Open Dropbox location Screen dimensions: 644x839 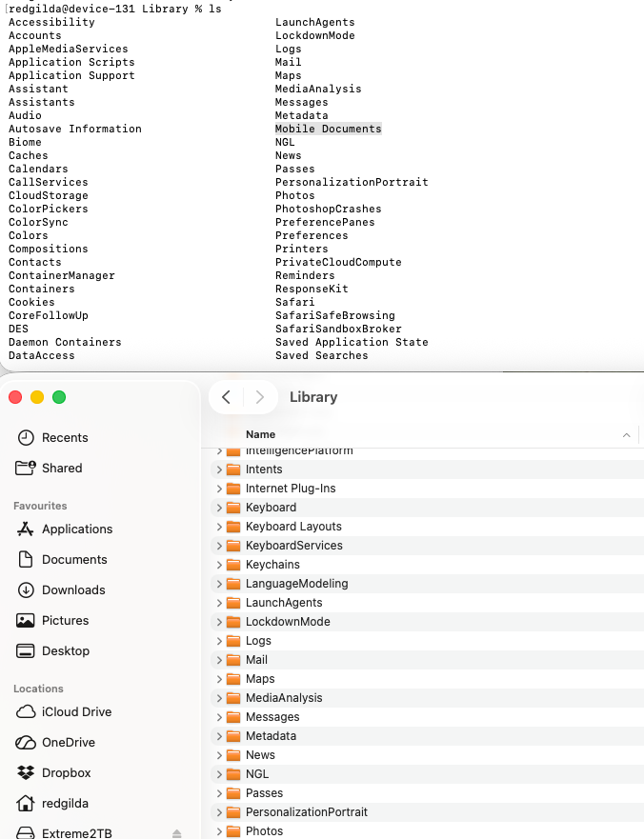pos(54,773)
